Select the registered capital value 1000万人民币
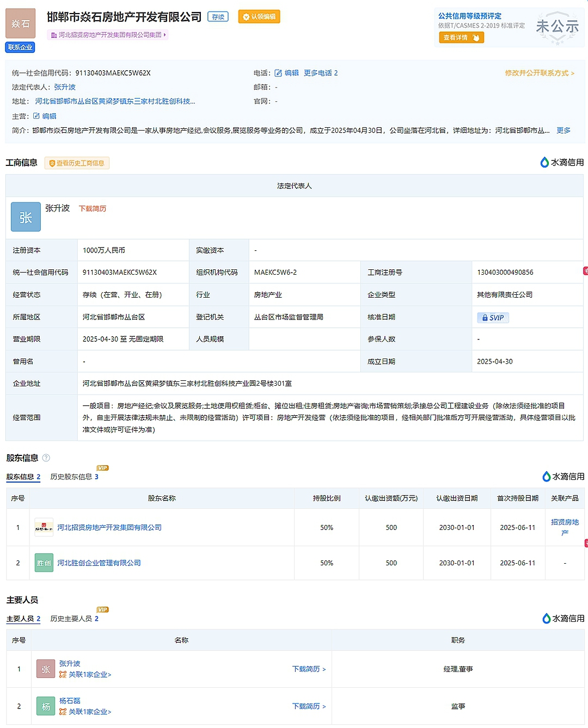588x728 pixels. [104, 250]
